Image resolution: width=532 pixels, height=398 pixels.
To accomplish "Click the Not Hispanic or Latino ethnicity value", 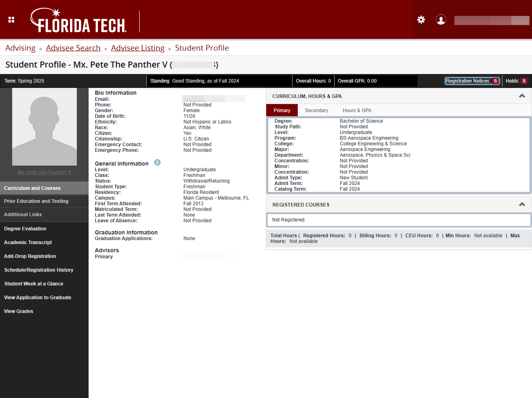I will click(207, 122).
